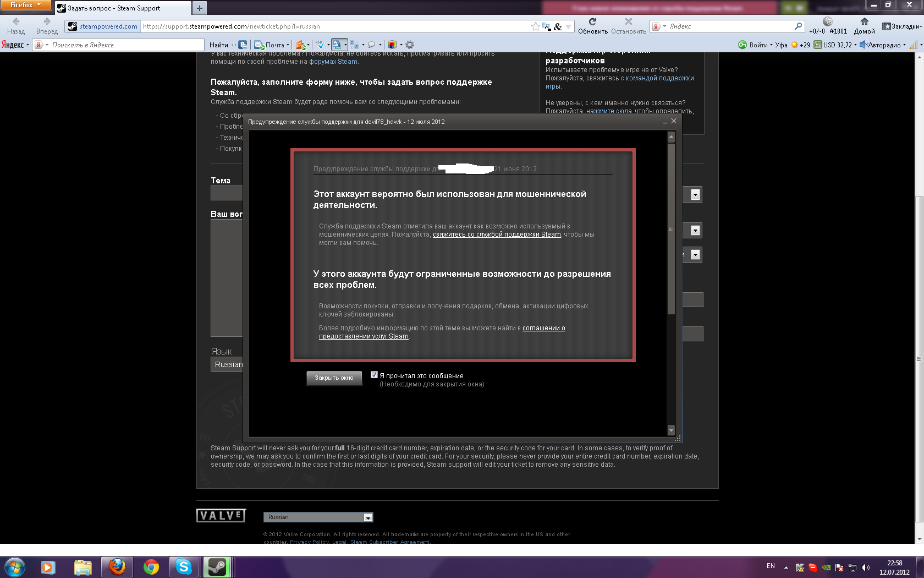
Task: Click the VALVE logo in footer
Action: (x=221, y=515)
